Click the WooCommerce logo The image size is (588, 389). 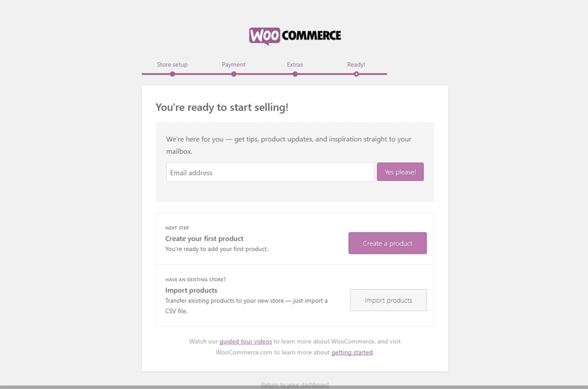tap(295, 36)
